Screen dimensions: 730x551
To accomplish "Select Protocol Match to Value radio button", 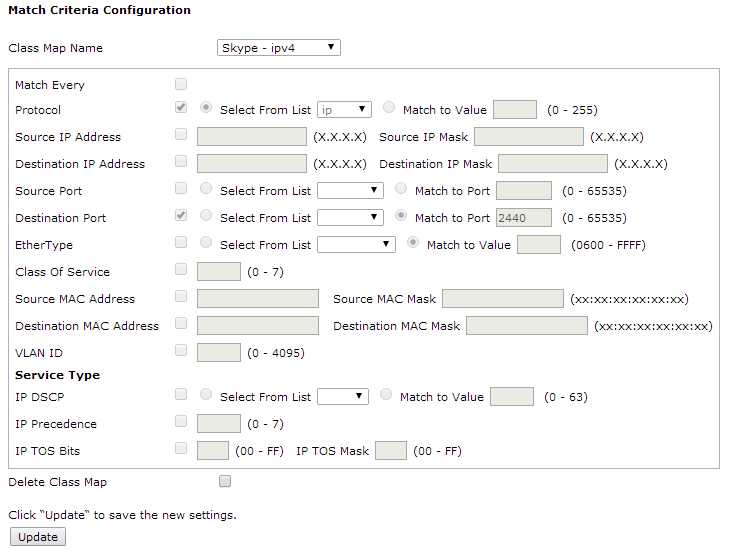I will coord(389,108).
